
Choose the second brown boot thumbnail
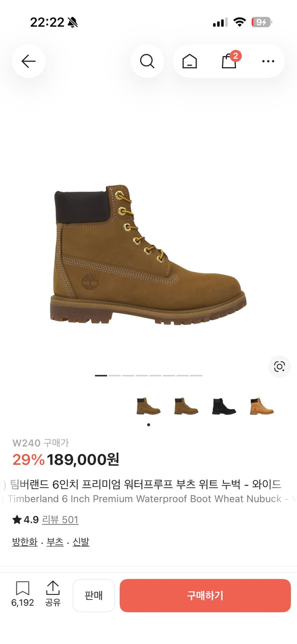click(x=186, y=406)
